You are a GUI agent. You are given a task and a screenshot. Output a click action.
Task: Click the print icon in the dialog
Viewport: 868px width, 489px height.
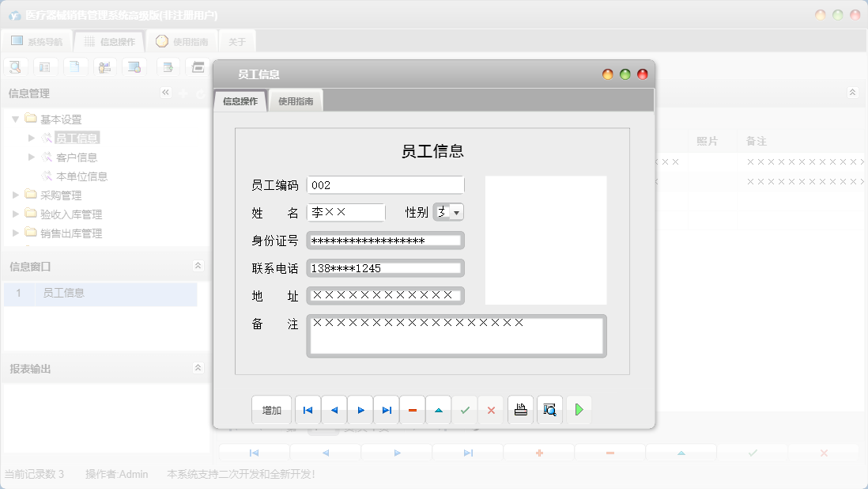point(520,409)
